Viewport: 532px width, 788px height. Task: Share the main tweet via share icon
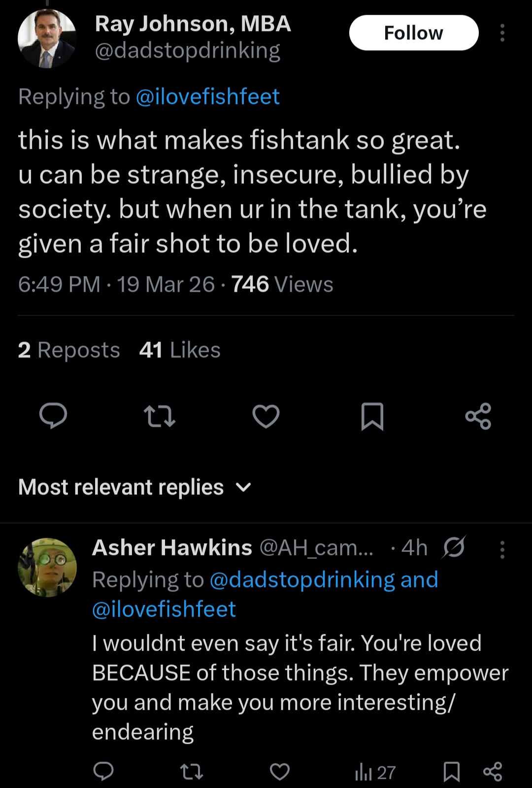tap(478, 416)
